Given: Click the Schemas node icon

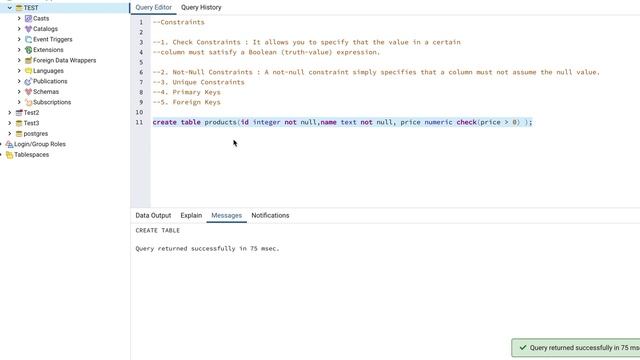Looking at the screenshot, I should click(x=28, y=92).
